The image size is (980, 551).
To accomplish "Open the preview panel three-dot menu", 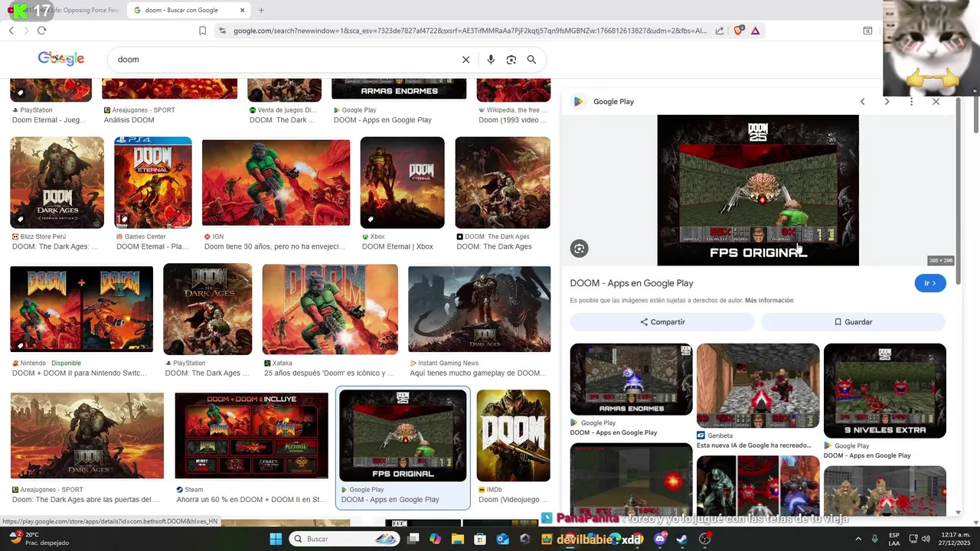I will point(911,102).
